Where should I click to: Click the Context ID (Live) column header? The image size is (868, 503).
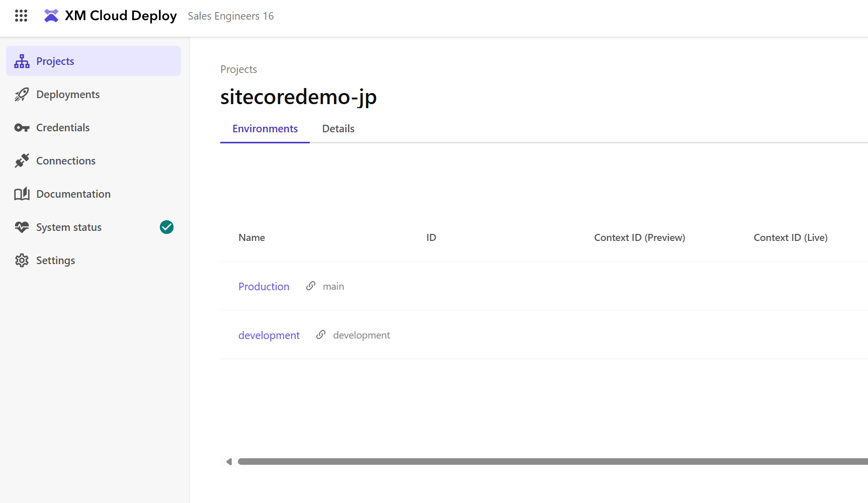coord(791,237)
